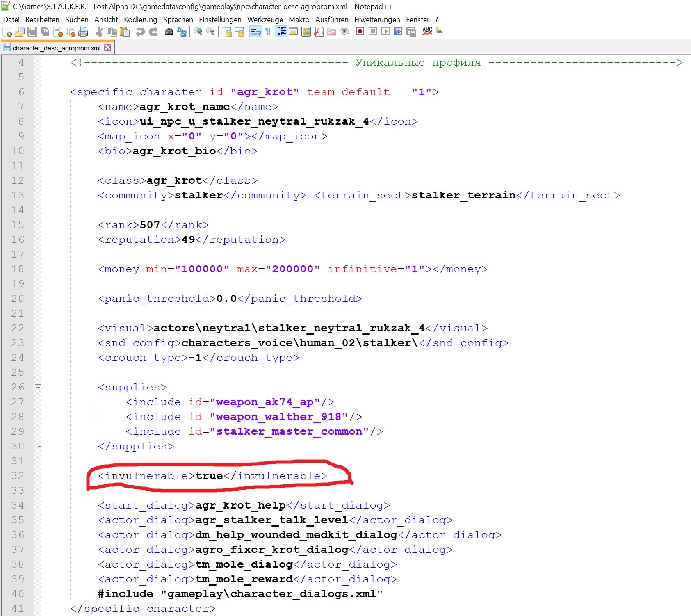
Task: Print the file with the printer icon
Action: click(x=83, y=32)
